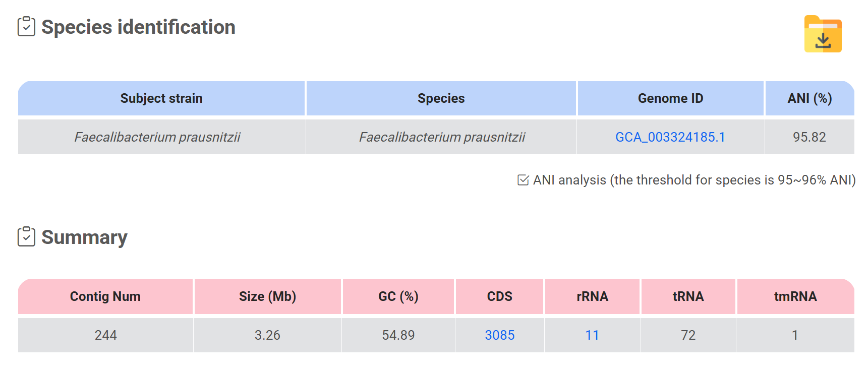Click the download folder icon
This screenshot has height=374, width=868.
[823, 34]
